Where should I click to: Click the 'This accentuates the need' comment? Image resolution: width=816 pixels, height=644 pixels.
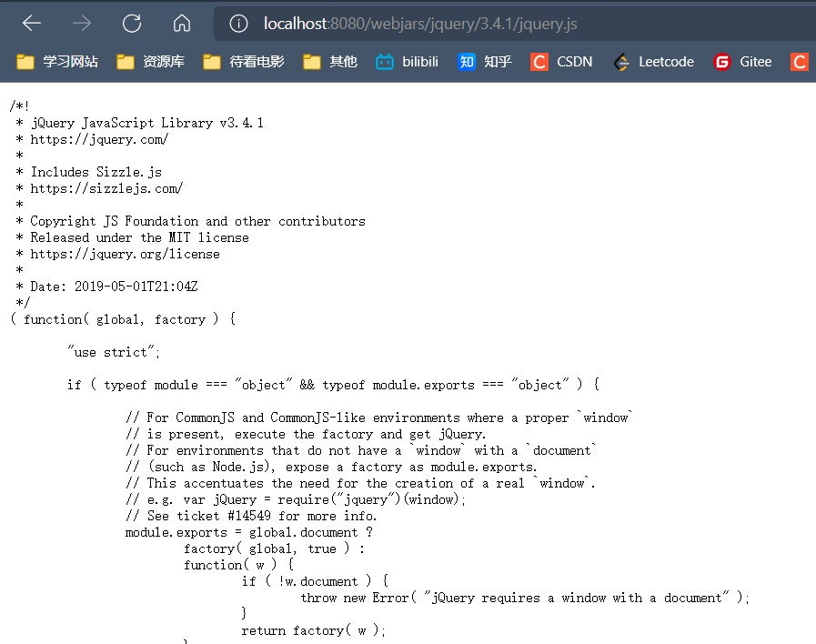coord(360,483)
